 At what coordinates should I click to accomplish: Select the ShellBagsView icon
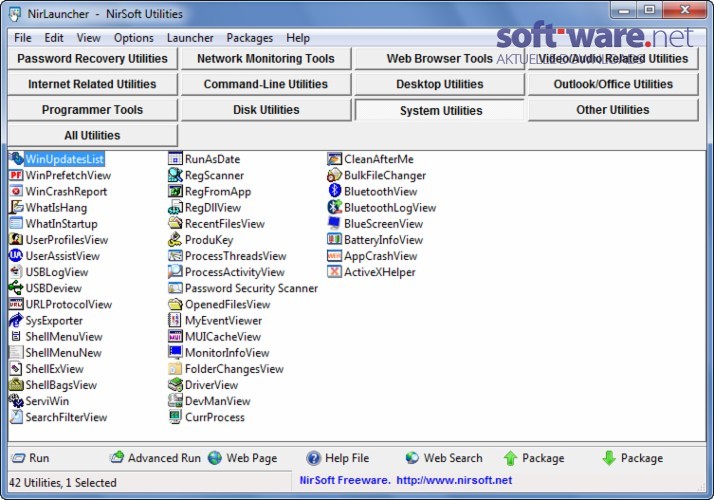click(16, 385)
